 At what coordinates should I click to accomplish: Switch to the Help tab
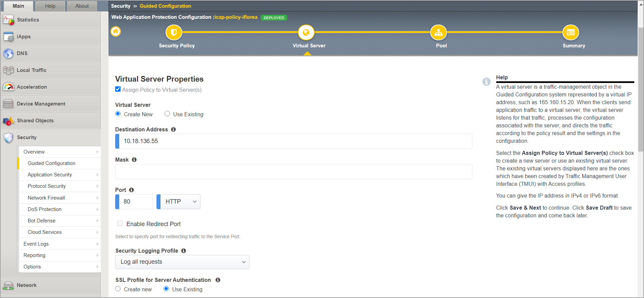point(50,6)
